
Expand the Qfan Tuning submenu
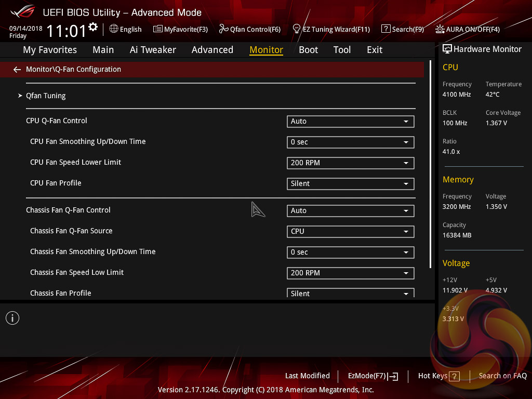46,96
